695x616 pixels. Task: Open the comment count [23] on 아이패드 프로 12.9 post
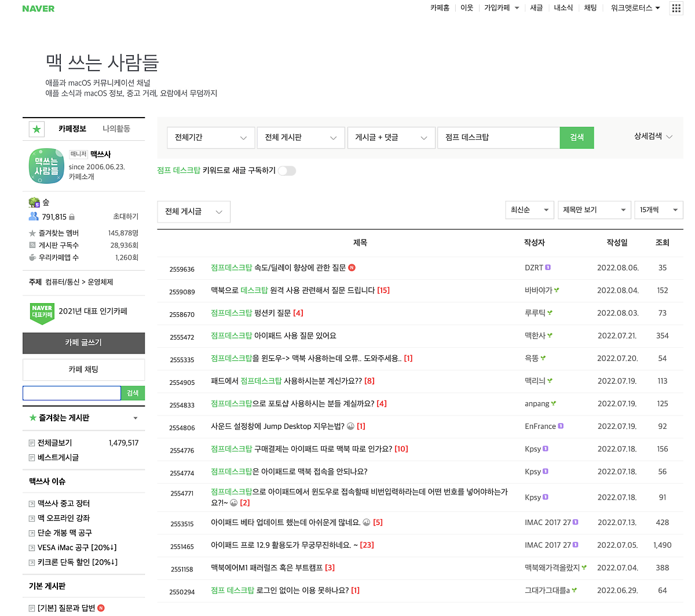(x=367, y=545)
